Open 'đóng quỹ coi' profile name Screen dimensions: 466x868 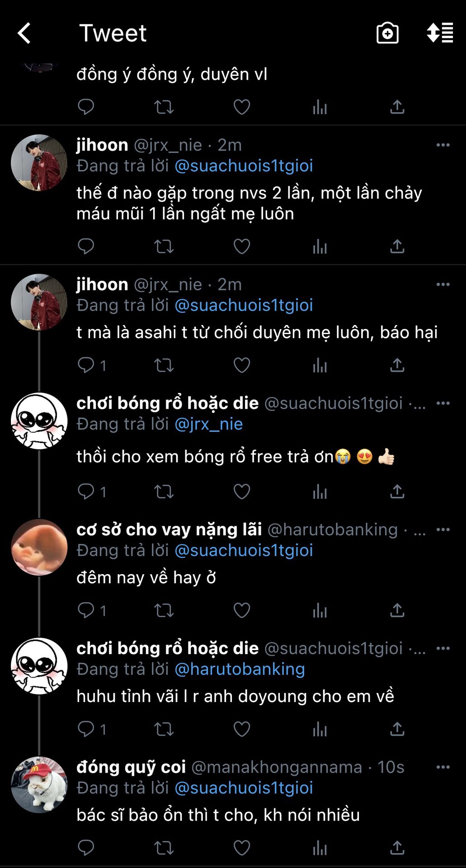coord(131,767)
